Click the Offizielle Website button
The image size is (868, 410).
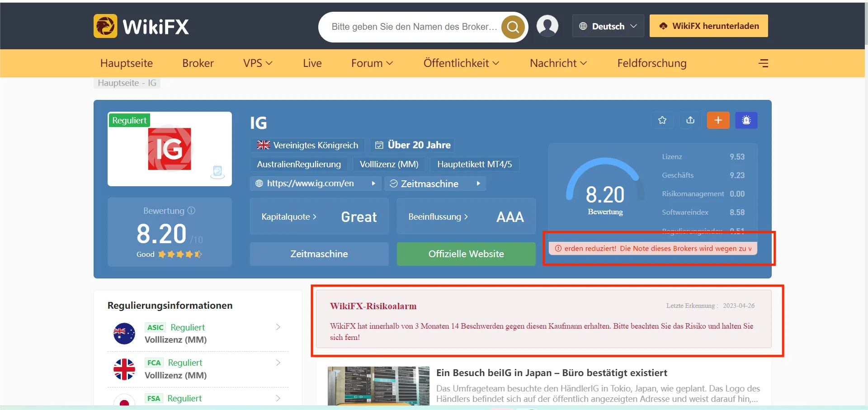click(x=466, y=254)
